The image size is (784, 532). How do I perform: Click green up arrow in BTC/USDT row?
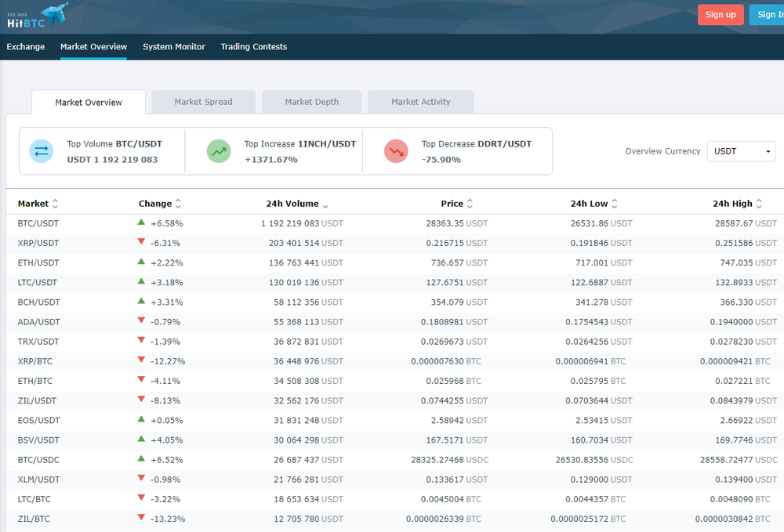pyautogui.click(x=141, y=223)
